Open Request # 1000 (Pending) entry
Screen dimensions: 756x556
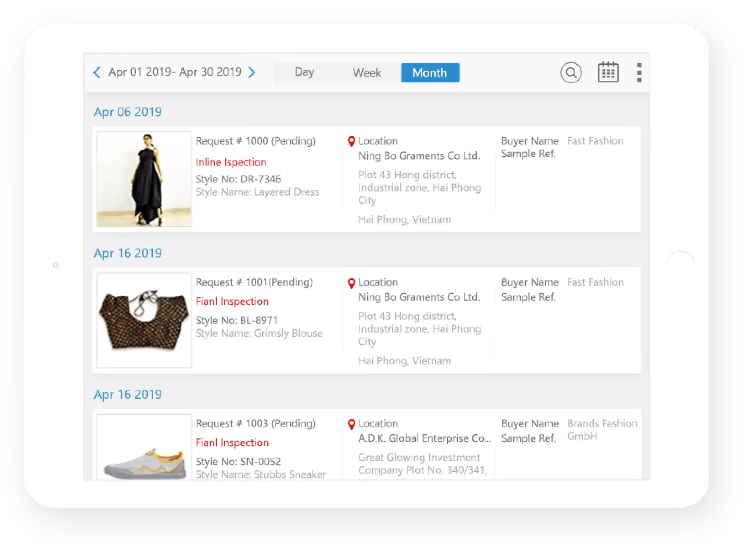(x=256, y=141)
